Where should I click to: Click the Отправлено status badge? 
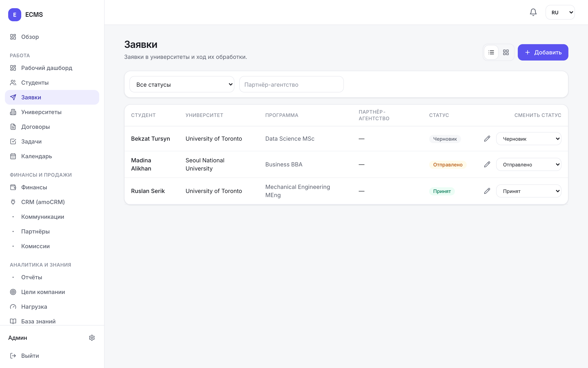448,165
